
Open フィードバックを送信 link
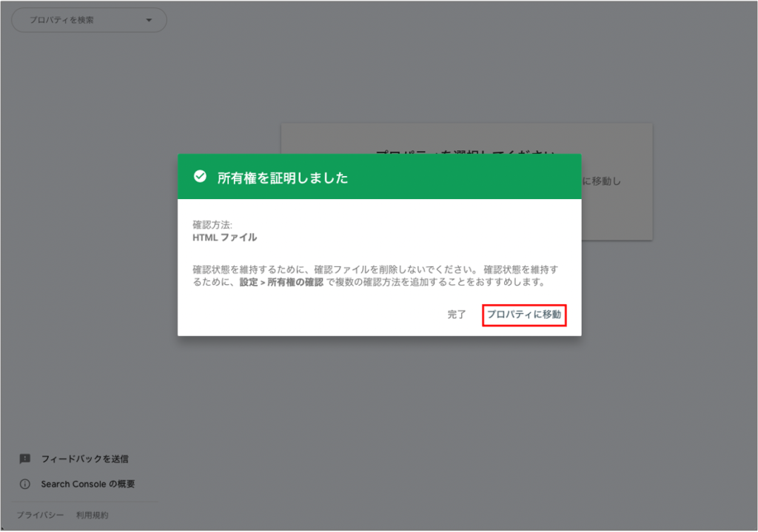coord(84,459)
